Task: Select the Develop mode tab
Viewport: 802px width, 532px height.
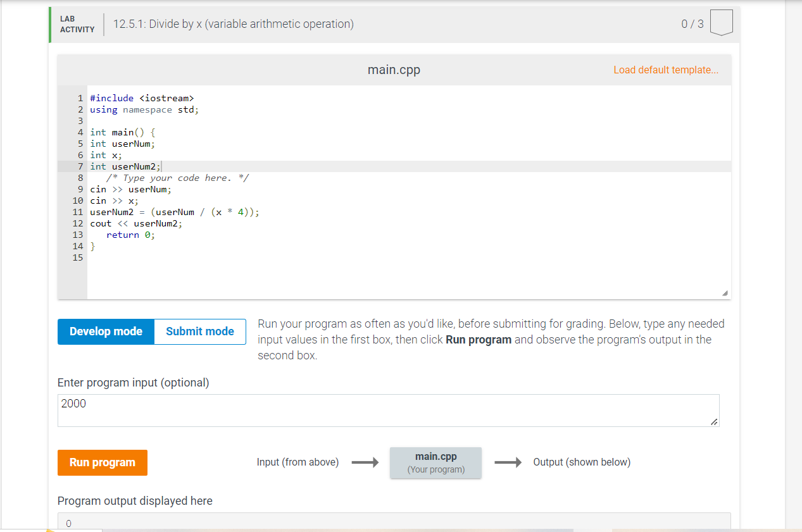Action: coord(106,331)
